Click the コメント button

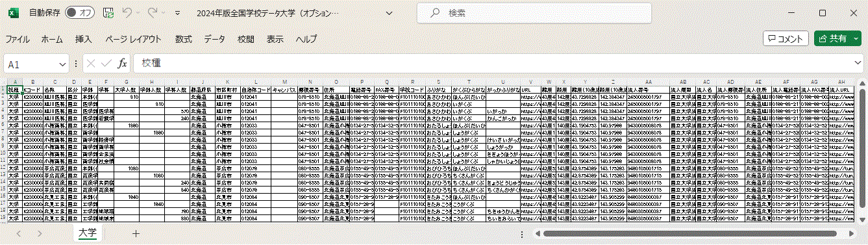click(x=786, y=39)
